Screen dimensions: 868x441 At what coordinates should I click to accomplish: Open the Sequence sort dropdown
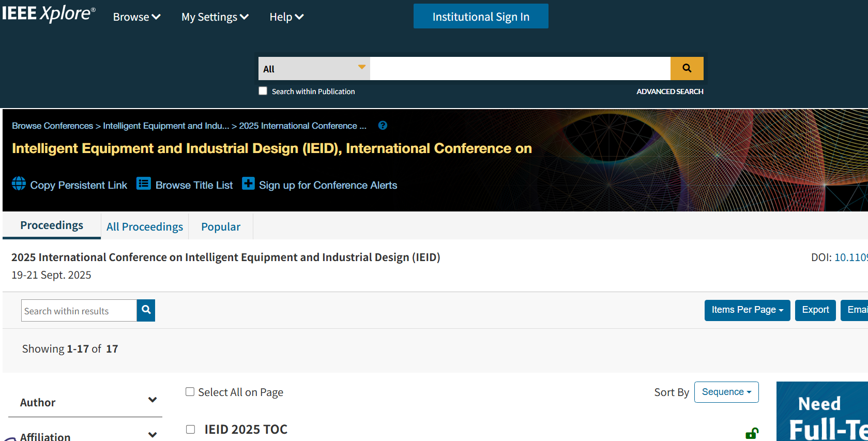726,392
